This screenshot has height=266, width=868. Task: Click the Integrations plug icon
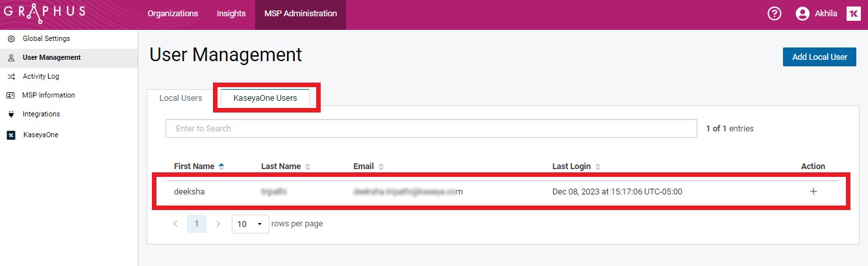[10, 114]
